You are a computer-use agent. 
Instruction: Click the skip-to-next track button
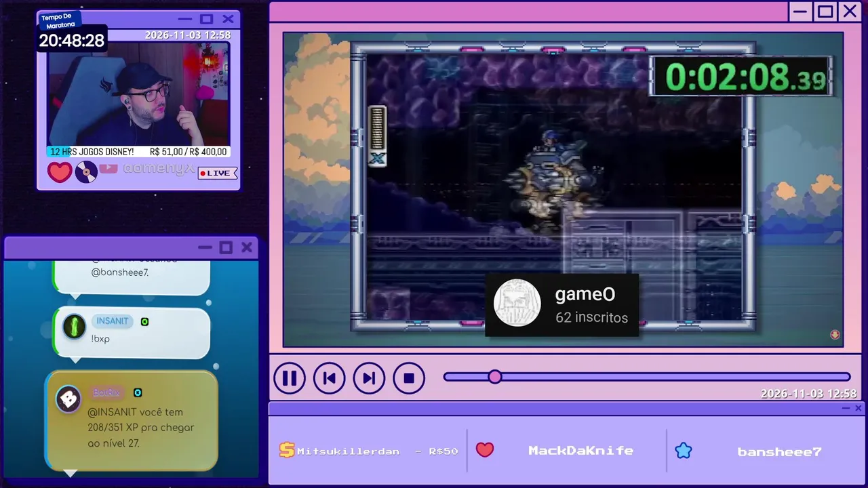point(369,378)
